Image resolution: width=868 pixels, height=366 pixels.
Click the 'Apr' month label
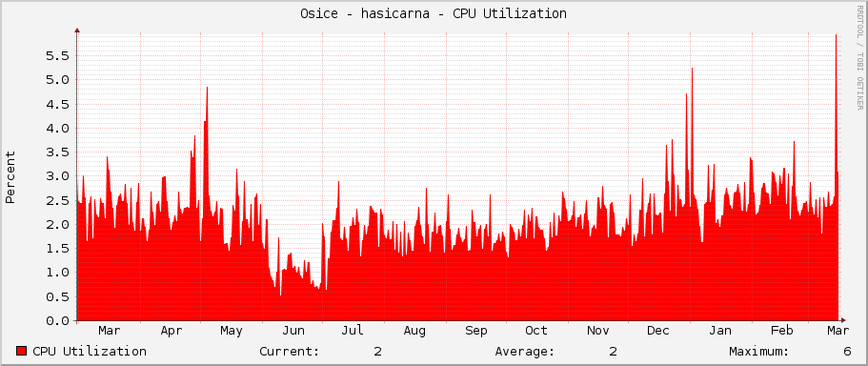172,331
